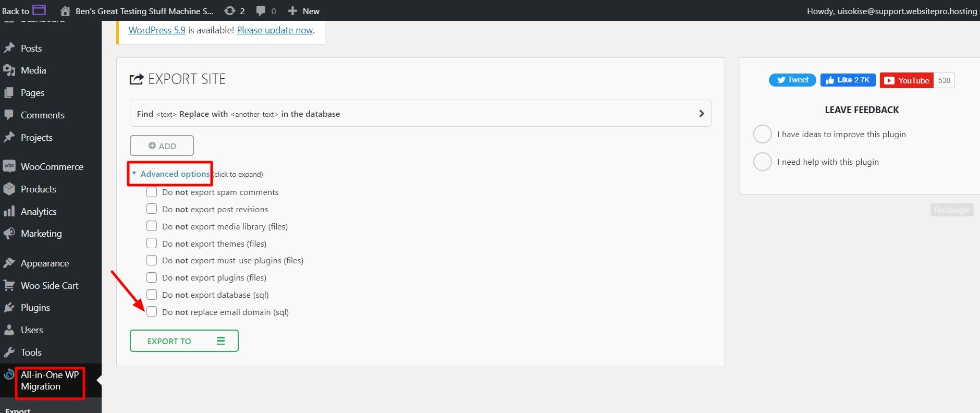The height and width of the screenshot is (413, 980).
Task: Check Do not export media library
Action: pyautogui.click(x=152, y=226)
